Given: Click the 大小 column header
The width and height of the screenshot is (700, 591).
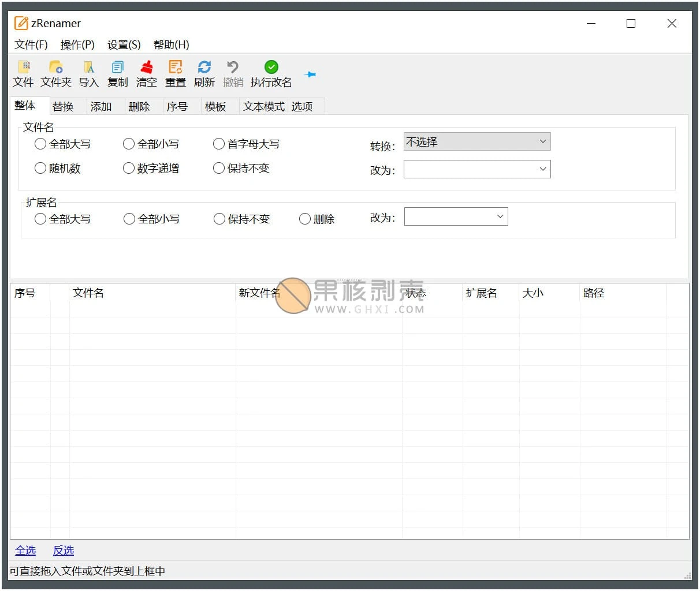Looking at the screenshot, I should click(550, 293).
